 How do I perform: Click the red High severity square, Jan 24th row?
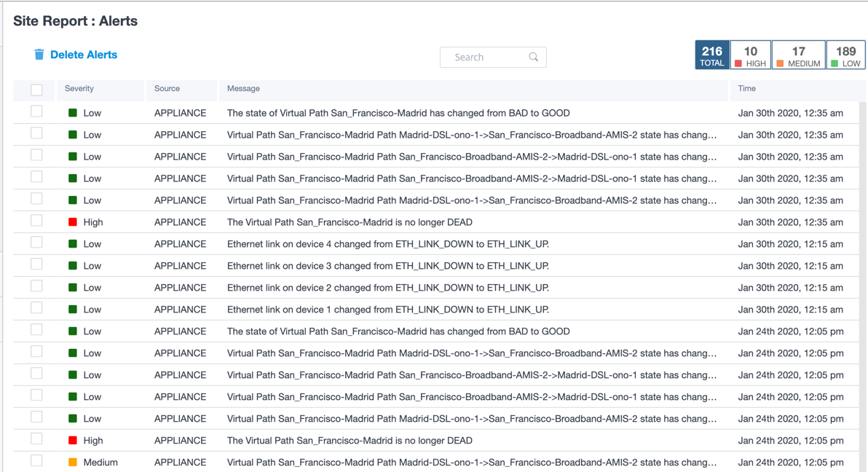tap(73, 441)
